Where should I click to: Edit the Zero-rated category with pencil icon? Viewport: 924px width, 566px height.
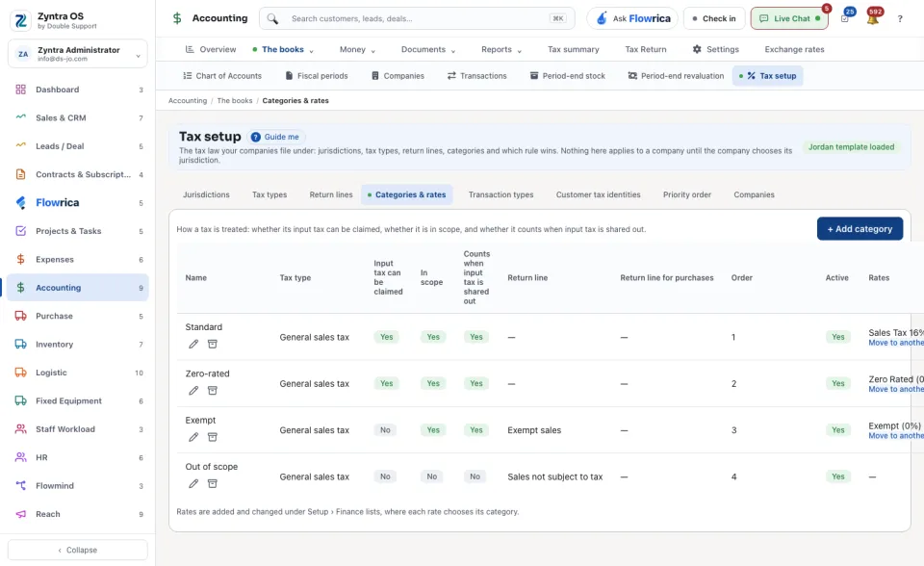[x=193, y=390]
